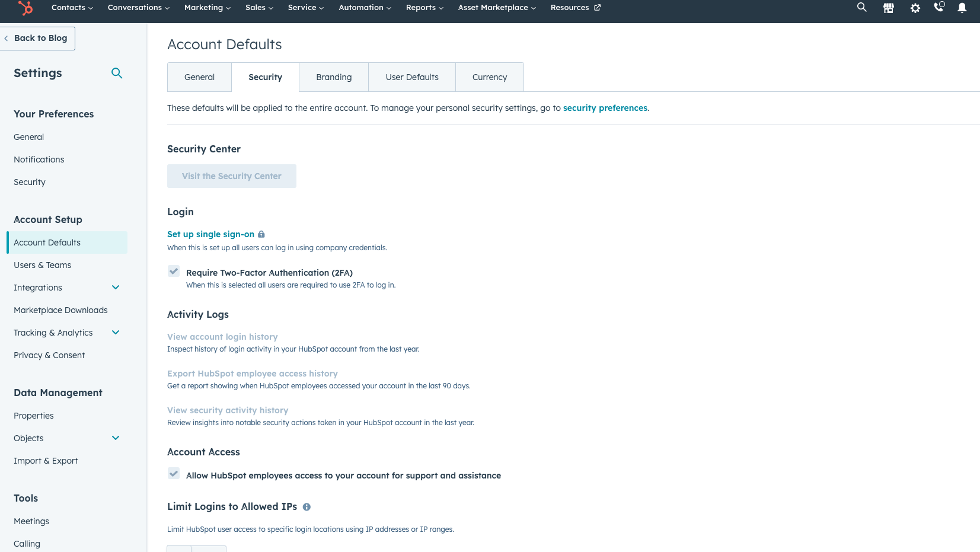Open the Resources menu item
Screen dimensions: 980x552
[x=575, y=8]
